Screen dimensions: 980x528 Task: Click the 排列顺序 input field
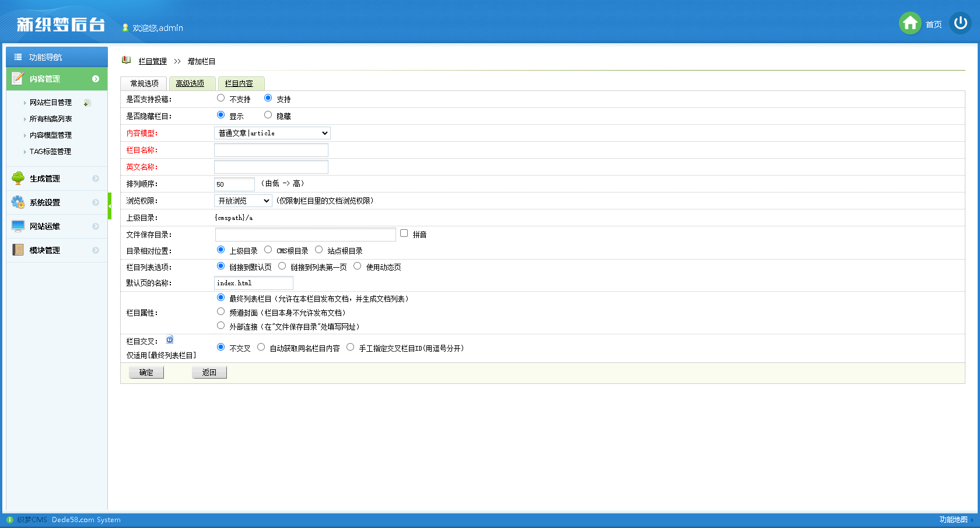(x=235, y=184)
